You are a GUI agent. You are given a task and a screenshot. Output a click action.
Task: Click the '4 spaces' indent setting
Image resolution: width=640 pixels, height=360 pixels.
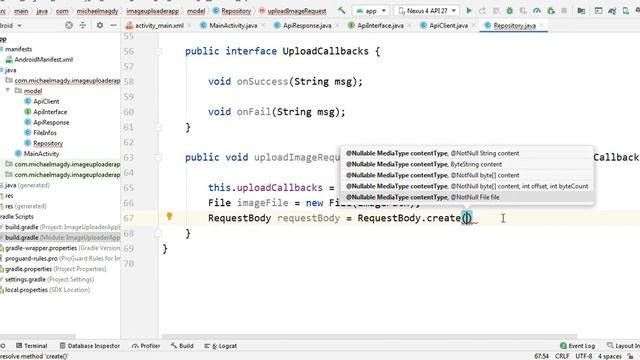610,356
